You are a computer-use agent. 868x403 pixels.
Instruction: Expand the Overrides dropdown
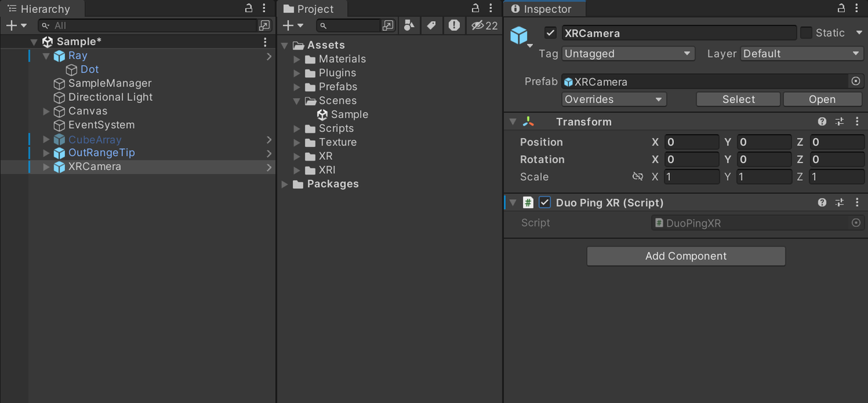coord(614,100)
